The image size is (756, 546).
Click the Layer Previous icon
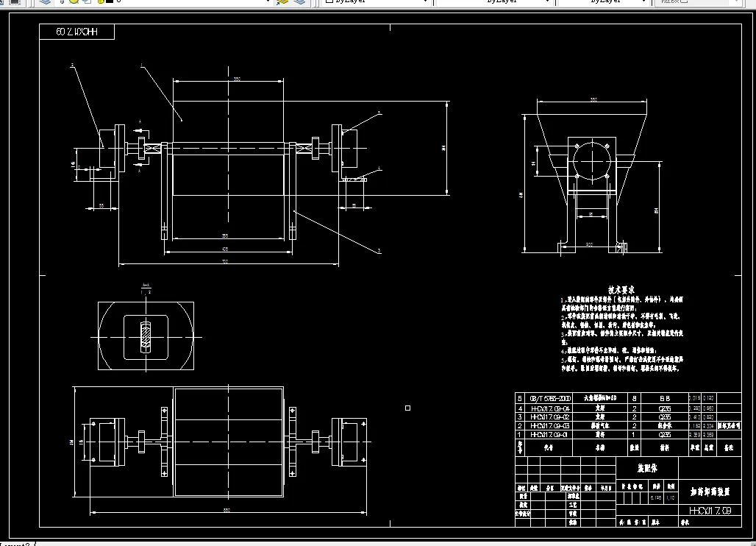(x=299, y=1)
